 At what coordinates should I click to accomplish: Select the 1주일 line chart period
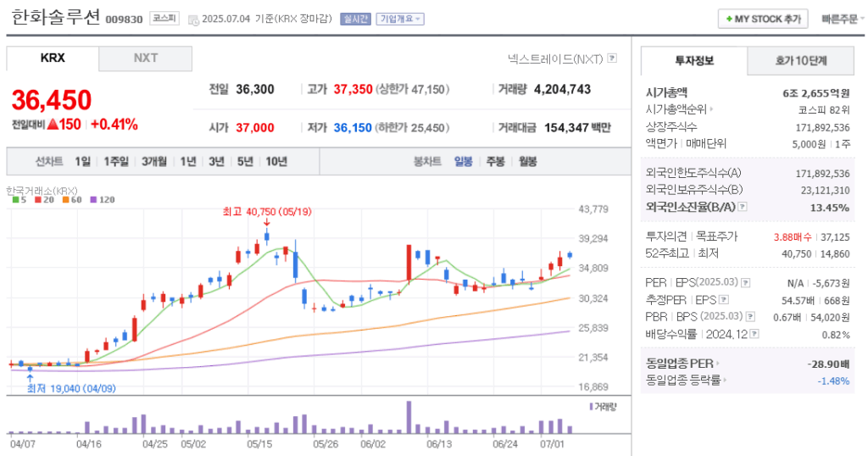click(x=115, y=162)
